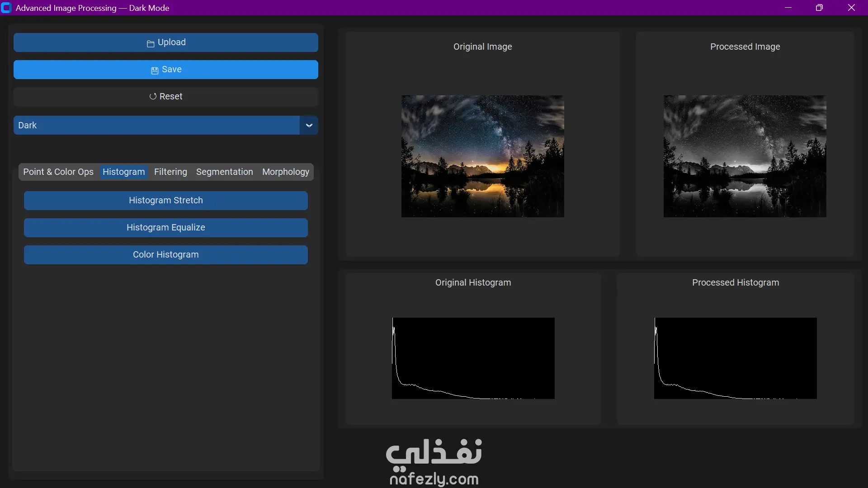Expand the Dark theme dropdown arrow
Screen dimensions: 868x488
[309, 125]
